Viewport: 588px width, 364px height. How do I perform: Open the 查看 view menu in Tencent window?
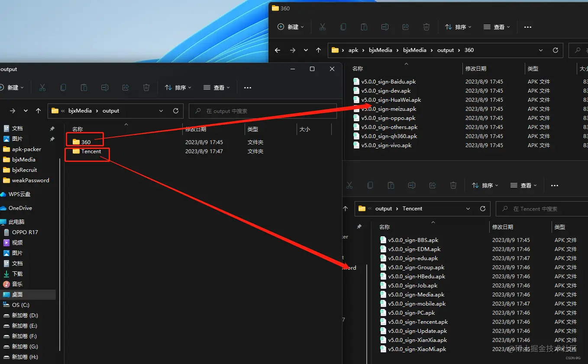(x=523, y=185)
